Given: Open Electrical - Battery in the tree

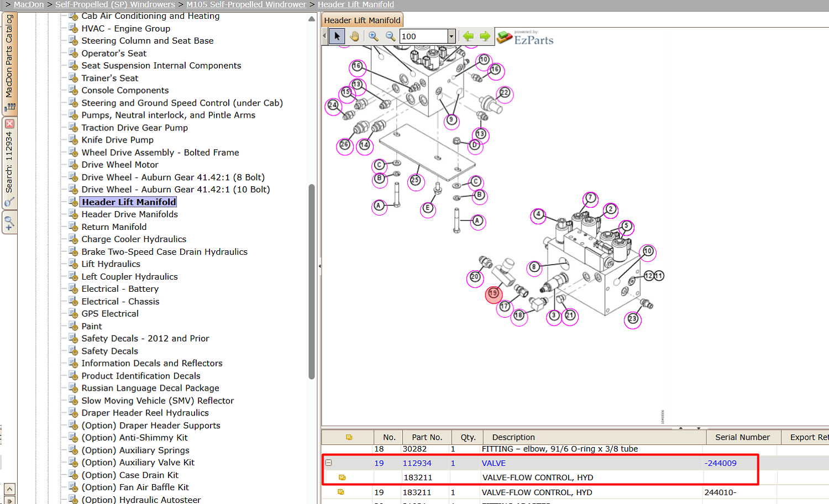Looking at the screenshot, I should click(x=120, y=289).
